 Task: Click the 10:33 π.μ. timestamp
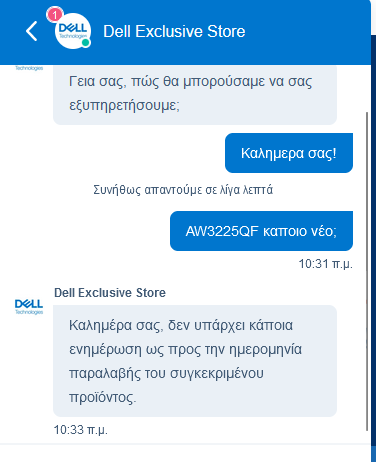click(81, 430)
